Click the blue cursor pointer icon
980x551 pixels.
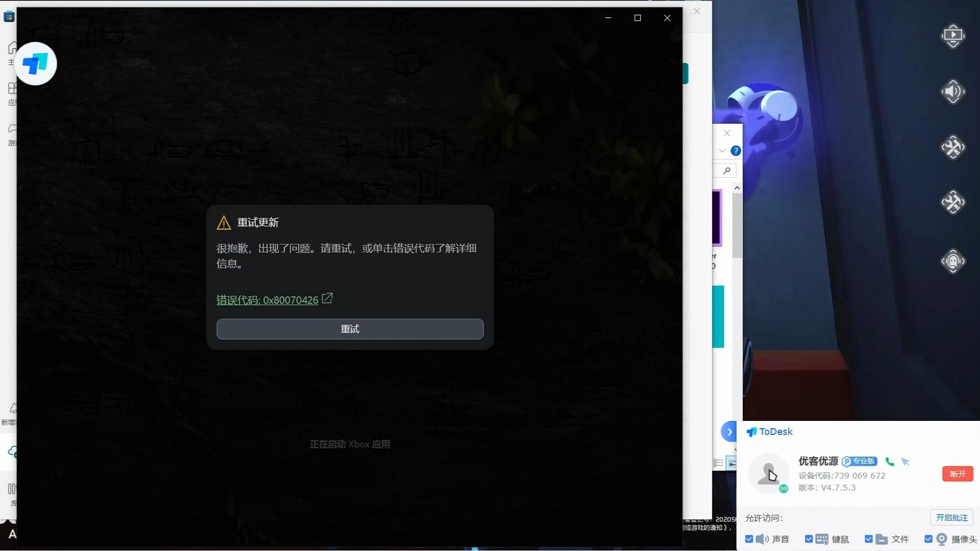click(x=905, y=462)
